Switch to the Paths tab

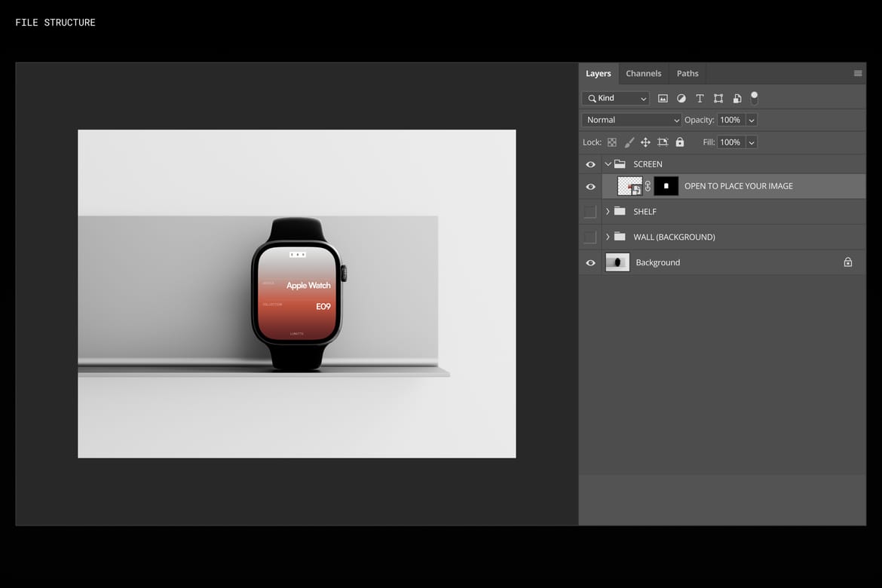pyautogui.click(x=688, y=74)
